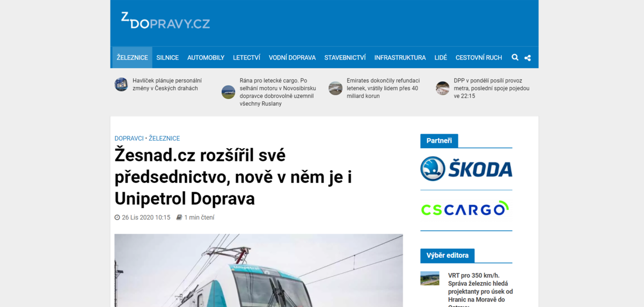Image resolution: width=644 pixels, height=307 pixels.
Task: Click the Partneři section heading
Action: coord(439,141)
